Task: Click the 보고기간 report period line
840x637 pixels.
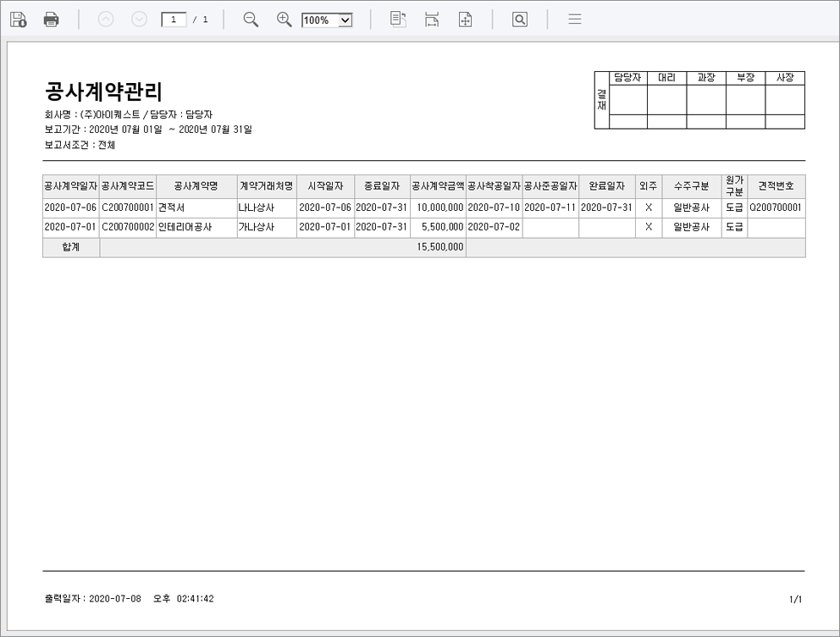Action: point(148,130)
